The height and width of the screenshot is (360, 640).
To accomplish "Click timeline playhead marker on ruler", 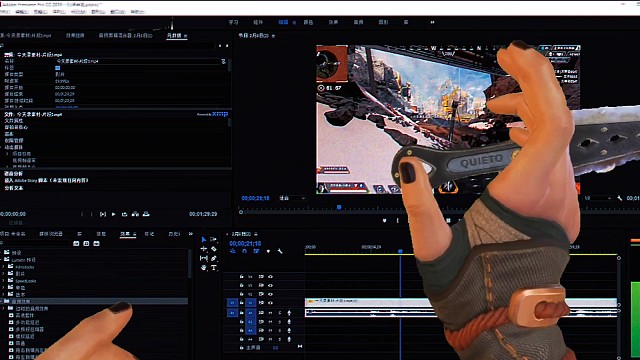I will tap(400, 251).
